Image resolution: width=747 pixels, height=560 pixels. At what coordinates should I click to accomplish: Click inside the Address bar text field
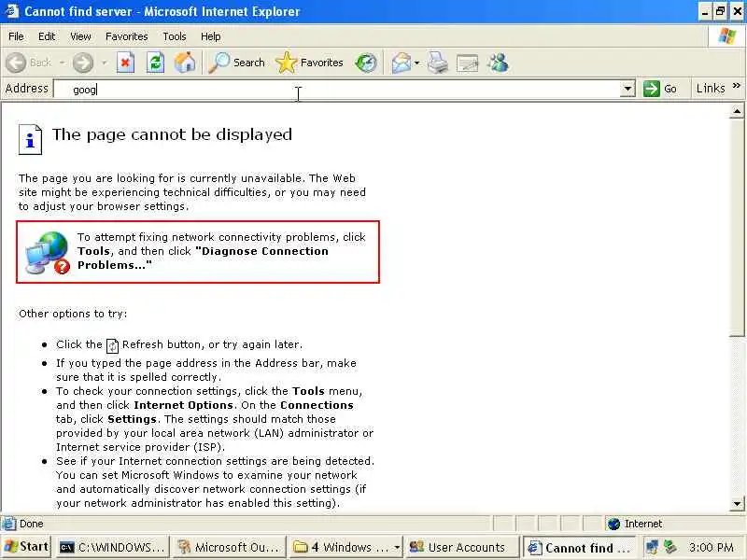(x=336, y=89)
